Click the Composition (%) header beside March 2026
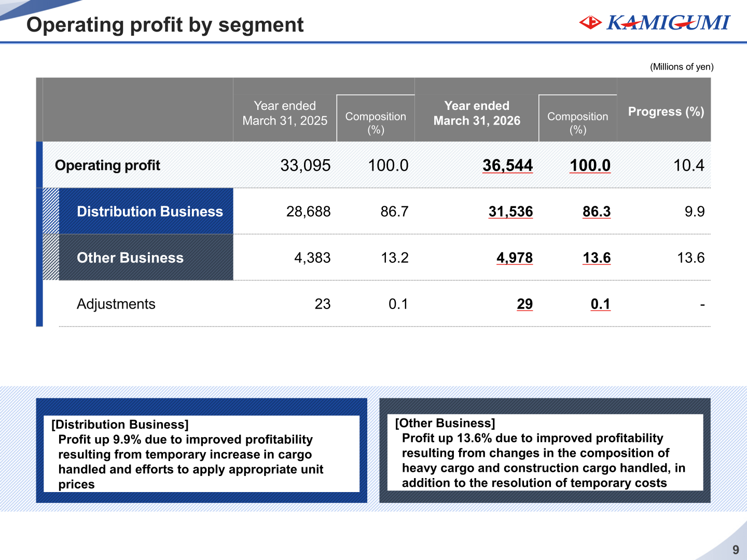 pyautogui.click(x=577, y=123)
